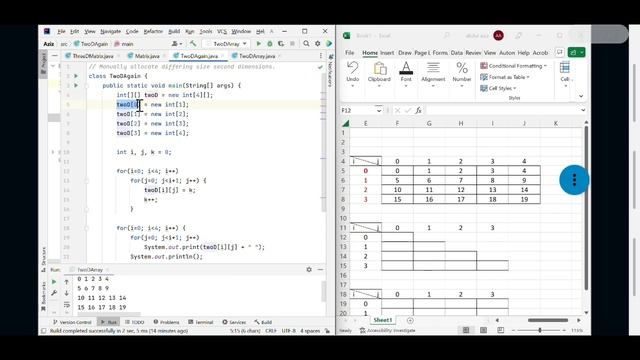This screenshot has height=360, width=640.
Task: Switch Excel to Page Layout view
Action: [x=483, y=330]
